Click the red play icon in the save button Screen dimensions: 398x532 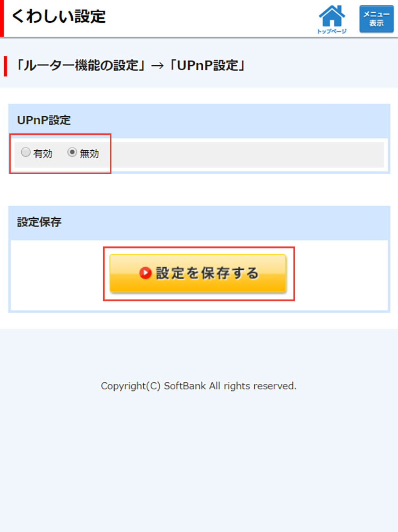click(145, 273)
